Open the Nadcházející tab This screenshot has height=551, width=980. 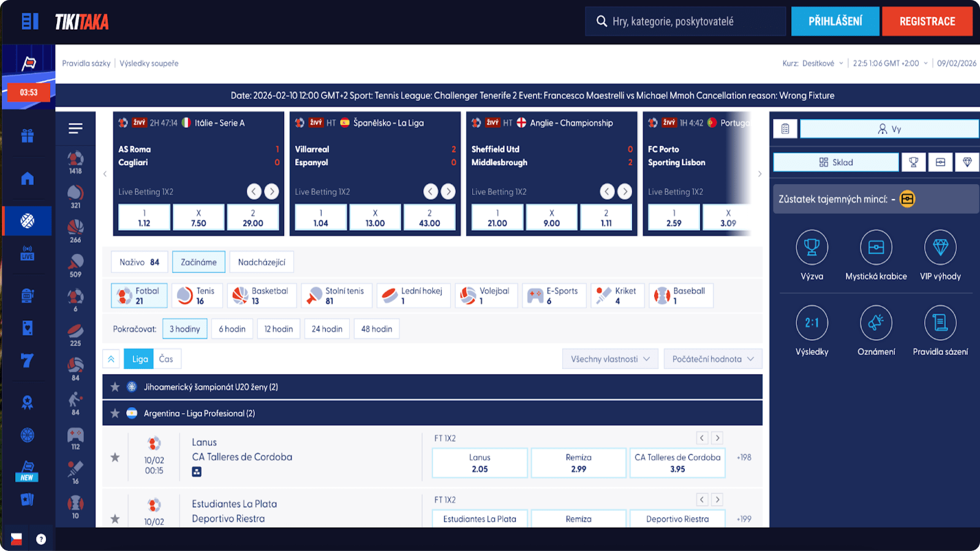coord(262,262)
